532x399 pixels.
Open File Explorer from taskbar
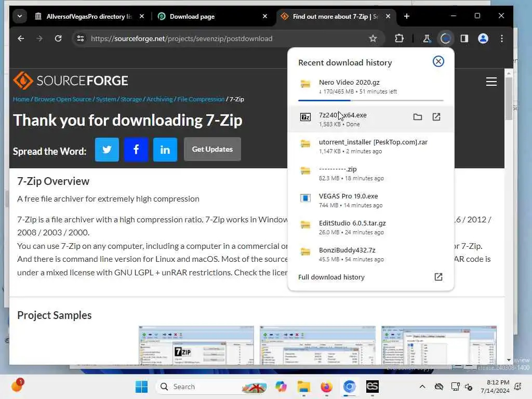tap(303, 387)
